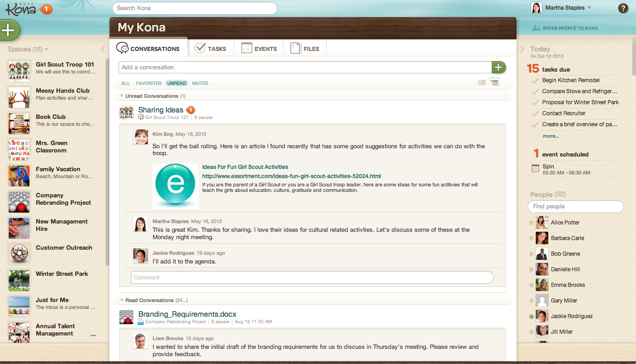636x364 pixels.
Task: Click the Kona beta logo
Action: click(21, 9)
